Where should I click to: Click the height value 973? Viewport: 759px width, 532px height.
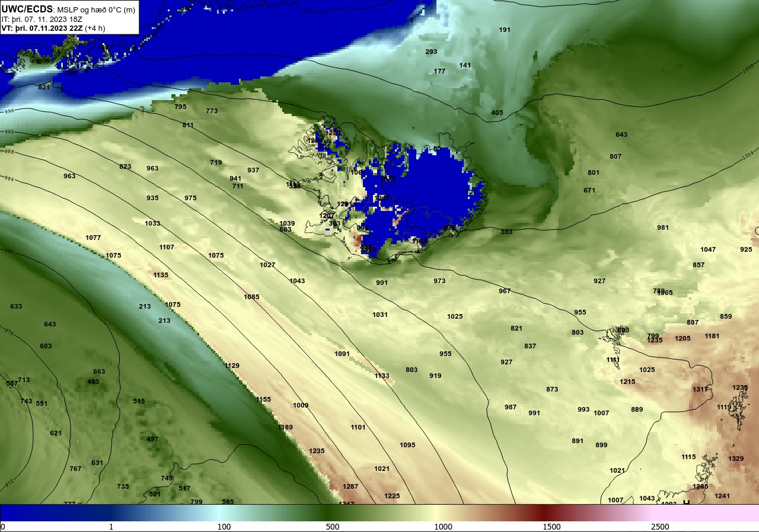click(x=439, y=281)
